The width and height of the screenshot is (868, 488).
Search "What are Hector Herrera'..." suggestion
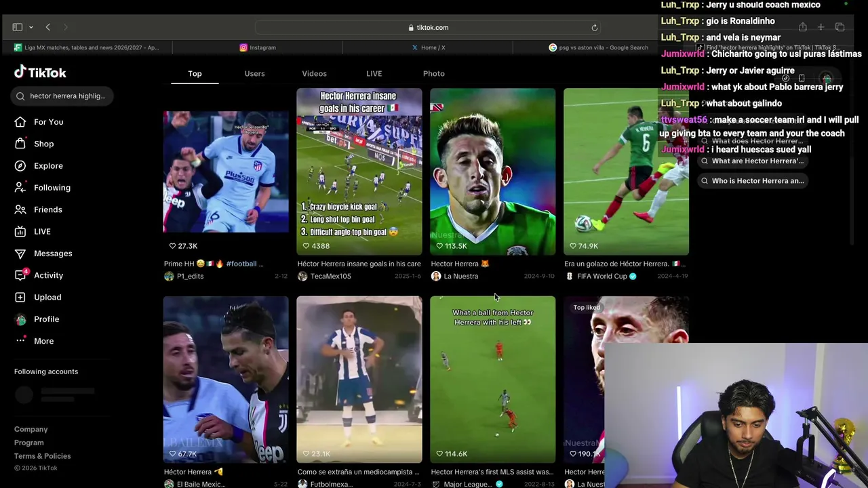point(753,161)
